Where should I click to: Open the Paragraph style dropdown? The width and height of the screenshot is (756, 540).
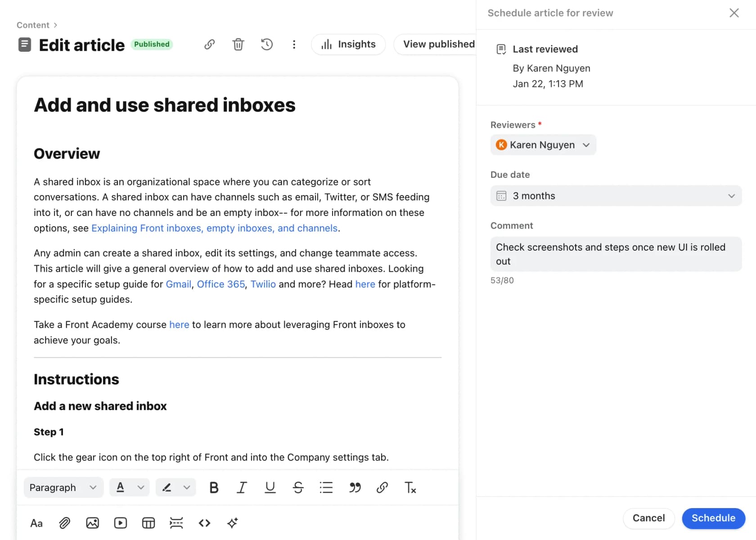pyautogui.click(x=63, y=487)
